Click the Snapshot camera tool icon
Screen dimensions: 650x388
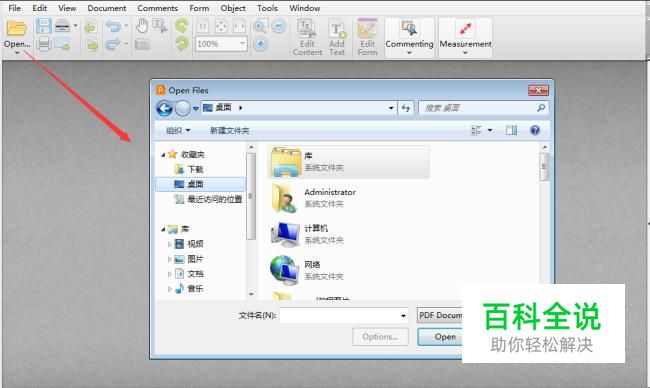pyautogui.click(x=142, y=44)
